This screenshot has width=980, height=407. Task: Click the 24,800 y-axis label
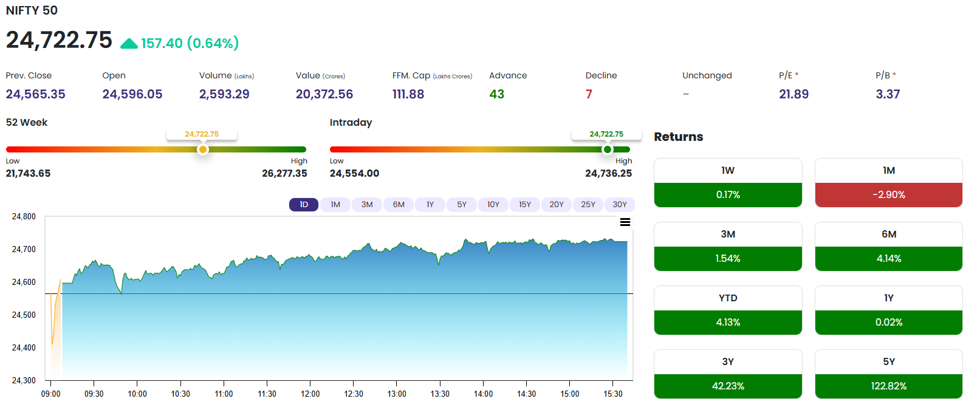(x=24, y=216)
